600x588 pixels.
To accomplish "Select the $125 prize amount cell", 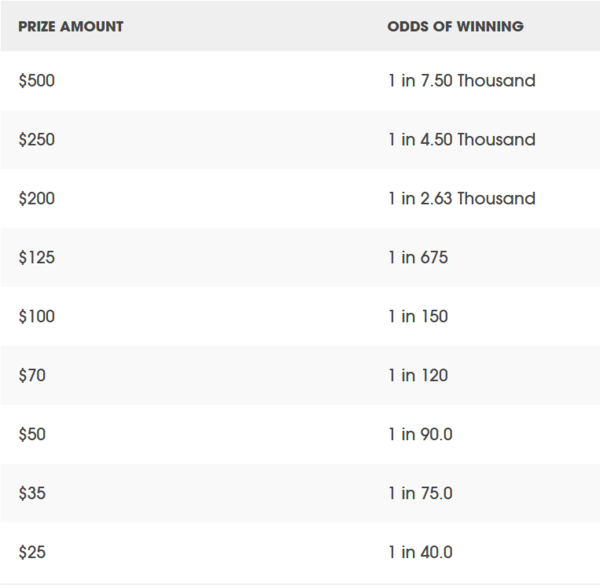I will (x=36, y=258).
